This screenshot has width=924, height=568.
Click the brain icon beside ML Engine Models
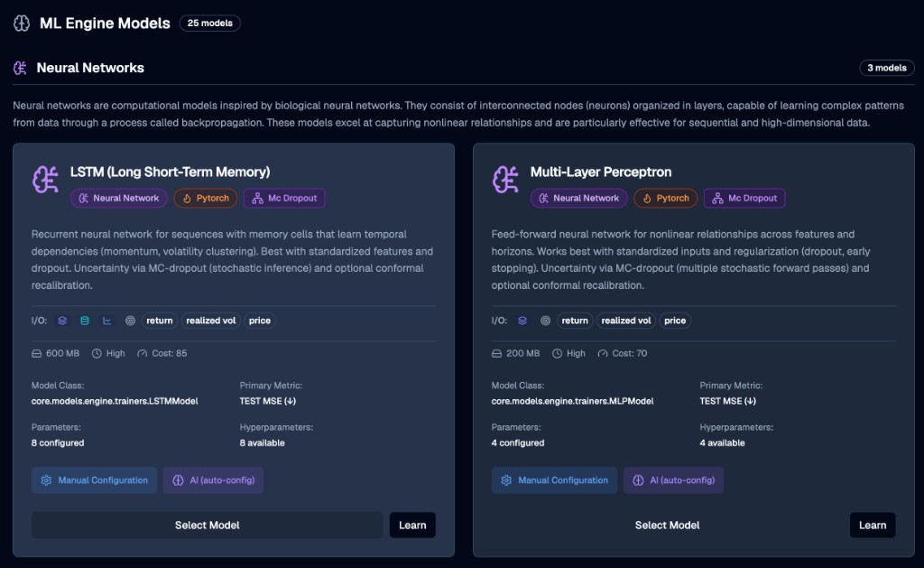pyautogui.click(x=22, y=23)
